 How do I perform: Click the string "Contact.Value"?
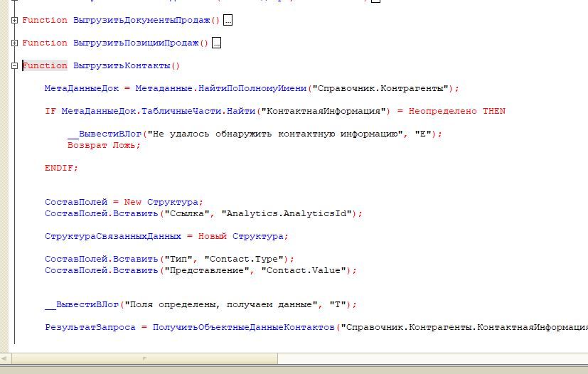pyautogui.click(x=304, y=270)
